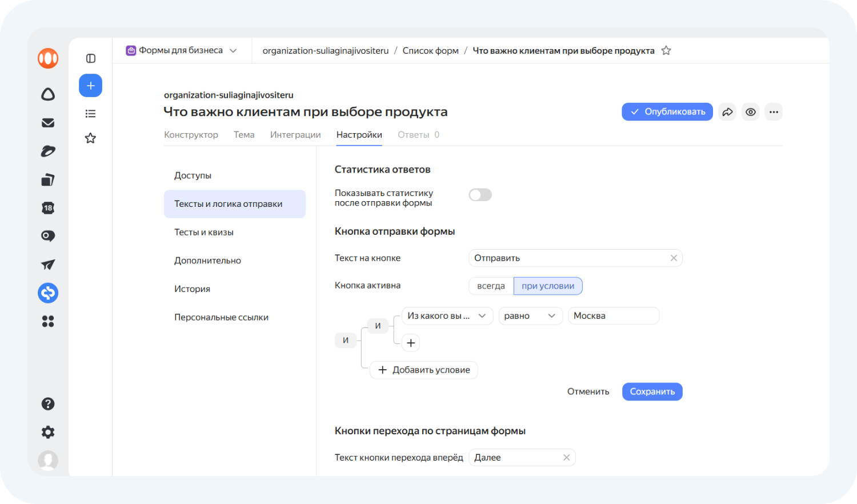Click Опубликовать button
The height and width of the screenshot is (504, 857).
[x=667, y=112]
